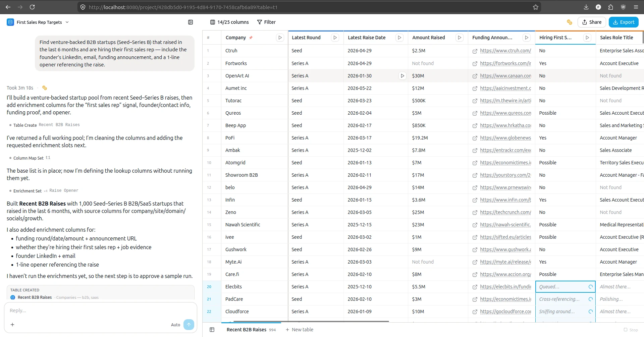Go back with the browser back arrow
Screen dimensions: 644x337
(8, 7)
